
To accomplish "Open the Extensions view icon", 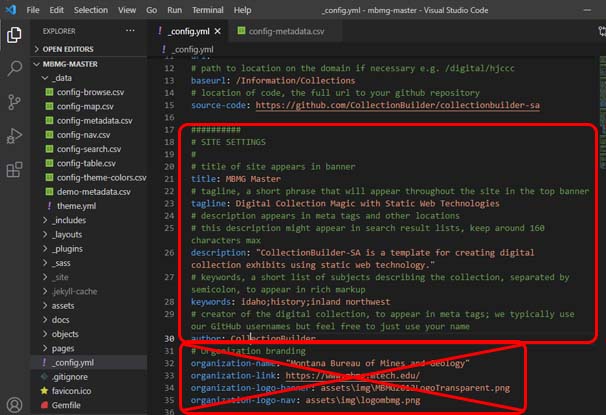I will (x=15, y=169).
